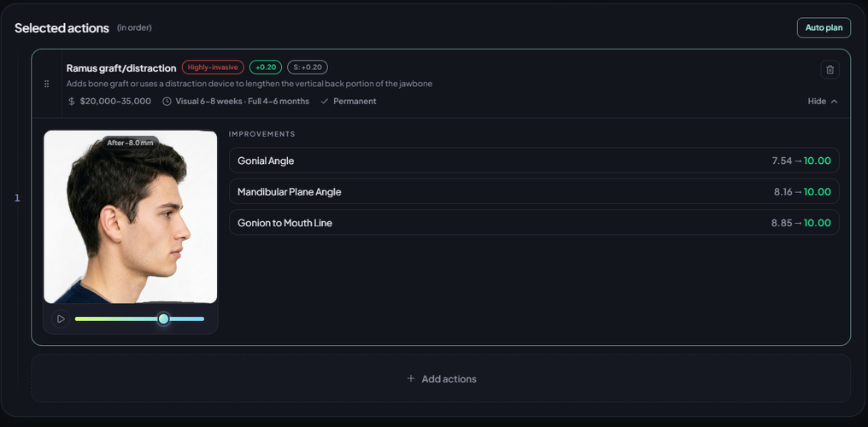Click the Ramus graft/distraction title
This screenshot has height=427, width=868.
(121, 68)
